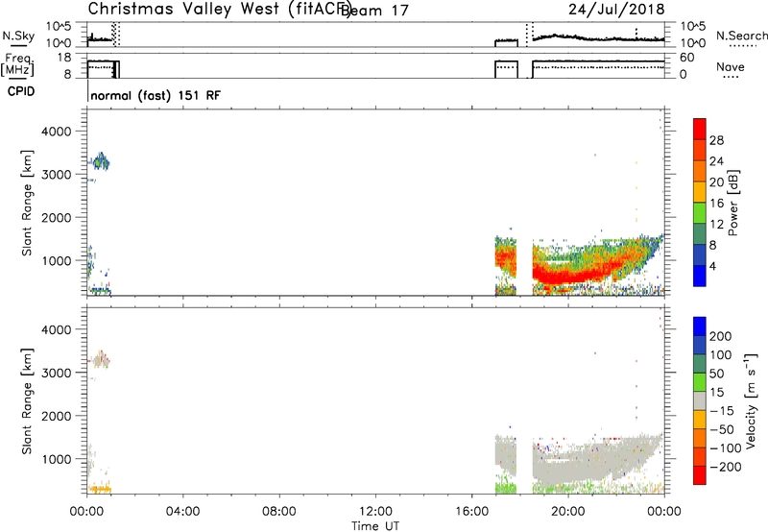Click the green-blue echo cluster near 3300 km in power panel
This screenshot has height=532, width=768.
[x=101, y=161]
